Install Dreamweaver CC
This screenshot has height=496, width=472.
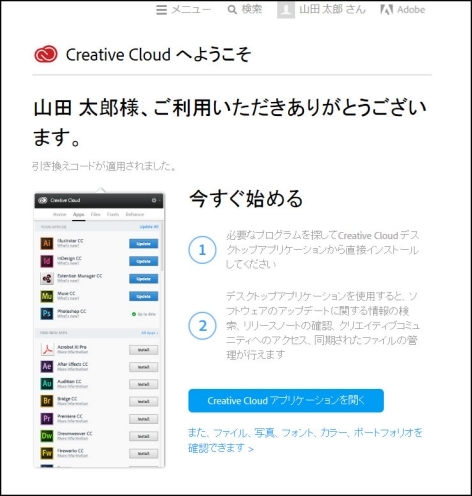click(144, 436)
